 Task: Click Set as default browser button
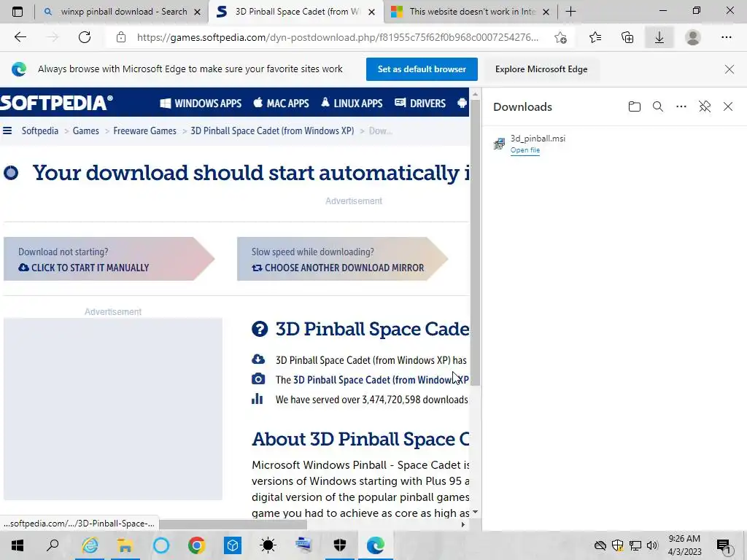point(422,69)
